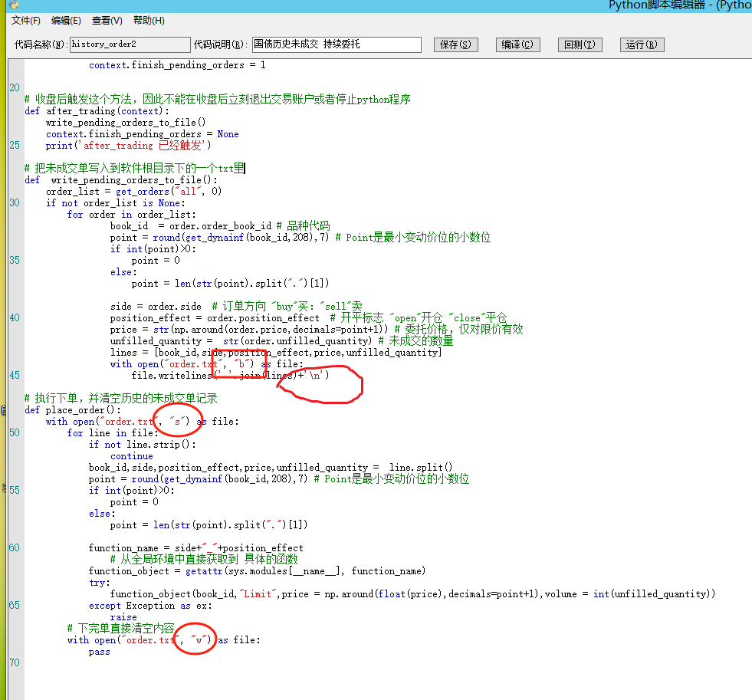Screen dimensions: 752x700
Task: Click the 'pass' statement
Action: pyautogui.click(x=100, y=652)
